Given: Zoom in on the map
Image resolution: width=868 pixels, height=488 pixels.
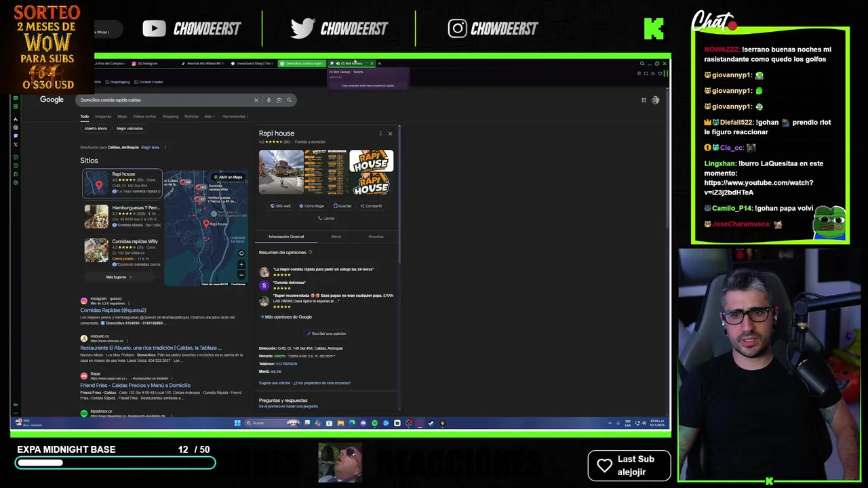Looking at the screenshot, I should pyautogui.click(x=241, y=266).
